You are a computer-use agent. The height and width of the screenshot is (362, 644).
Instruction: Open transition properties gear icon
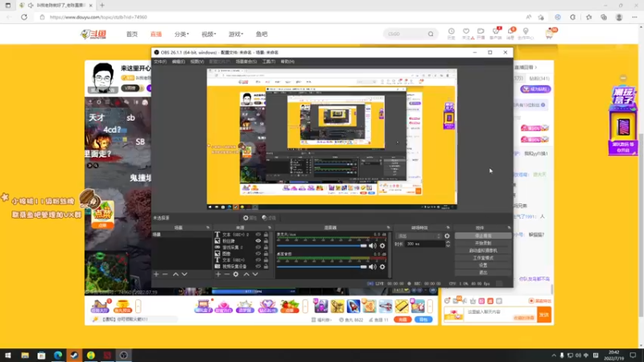(x=447, y=236)
